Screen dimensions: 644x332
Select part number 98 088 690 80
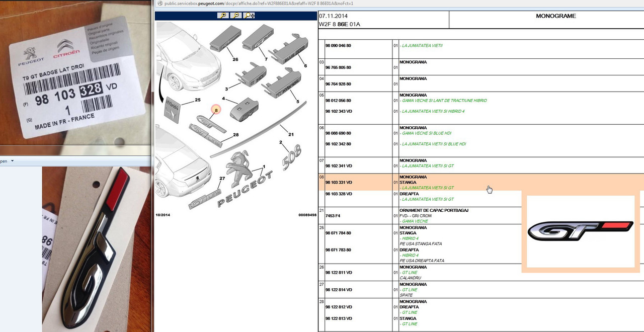point(338,133)
